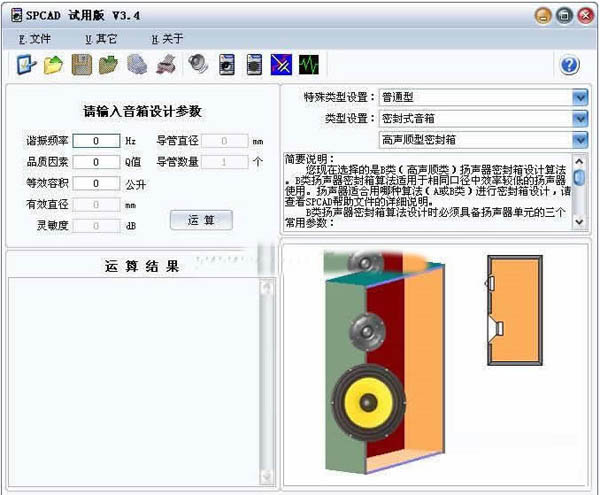The width and height of the screenshot is (600, 495).
Task: Click the 等效容积 input field
Action: point(96,183)
